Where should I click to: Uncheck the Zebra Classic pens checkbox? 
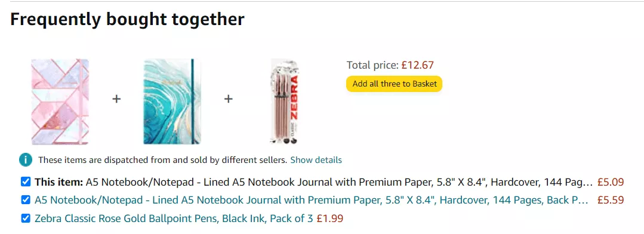click(26, 218)
